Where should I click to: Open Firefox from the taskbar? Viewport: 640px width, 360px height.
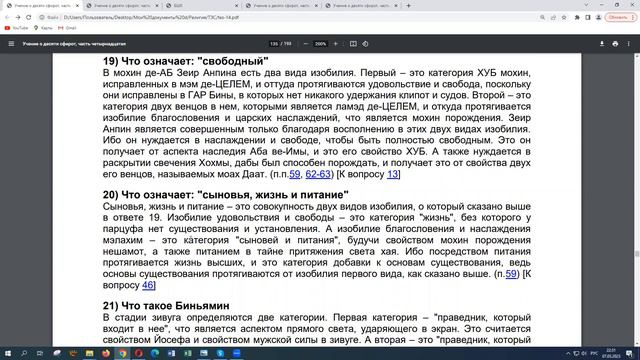106,353
